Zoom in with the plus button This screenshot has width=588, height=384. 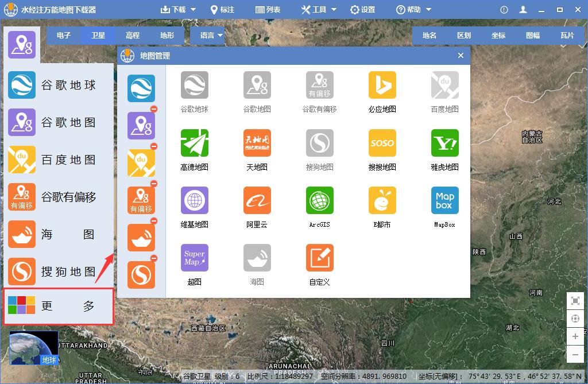575,336
